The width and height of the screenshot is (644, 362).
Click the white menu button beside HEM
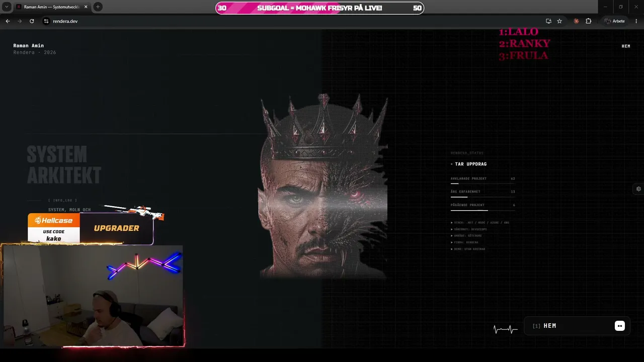pyautogui.click(x=620, y=326)
